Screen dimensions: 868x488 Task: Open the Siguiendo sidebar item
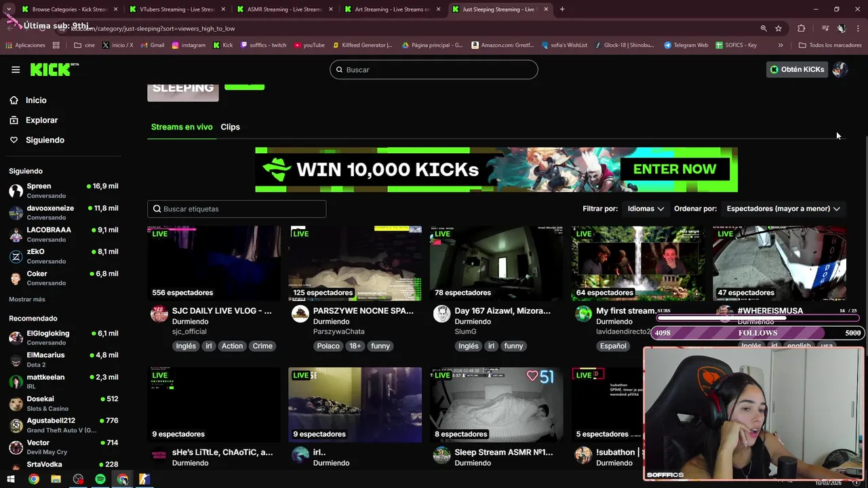45,140
